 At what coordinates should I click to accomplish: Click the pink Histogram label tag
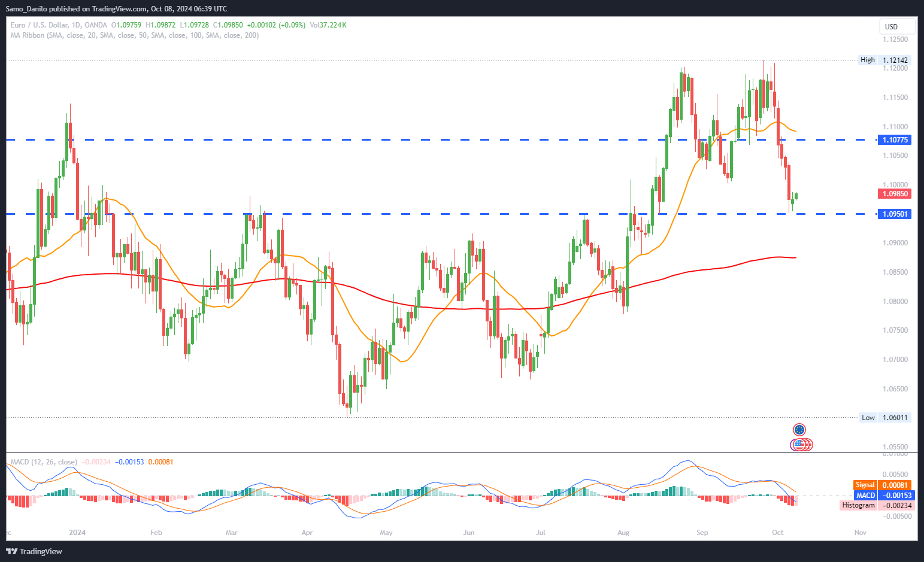pyautogui.click(x=859, y=506)
